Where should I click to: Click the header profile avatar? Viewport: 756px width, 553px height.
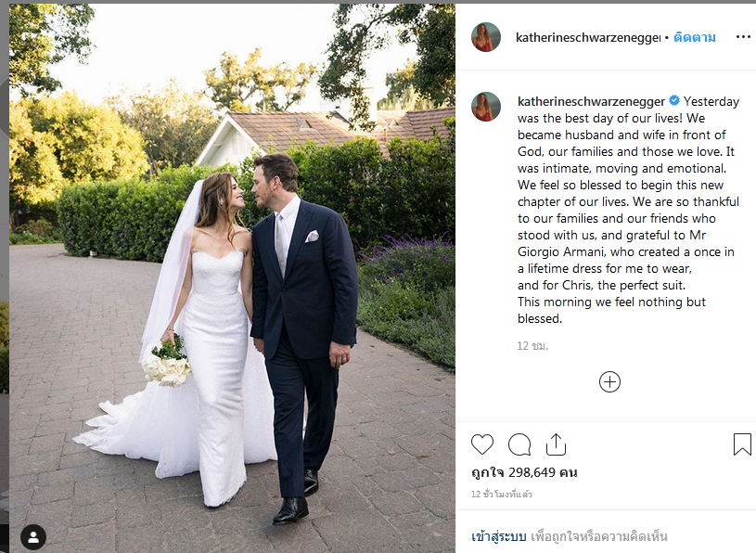[485, 37]
